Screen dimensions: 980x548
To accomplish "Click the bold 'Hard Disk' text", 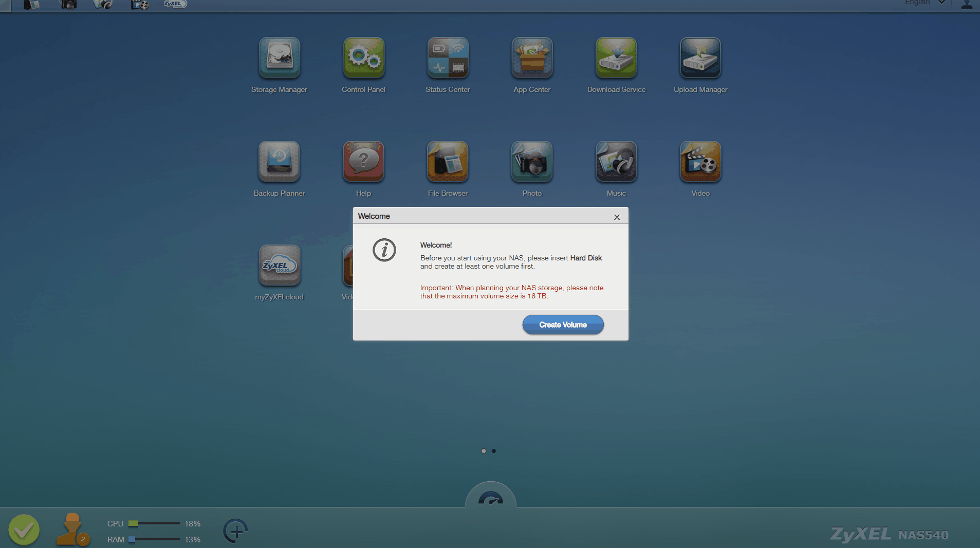I will [586, 258].
